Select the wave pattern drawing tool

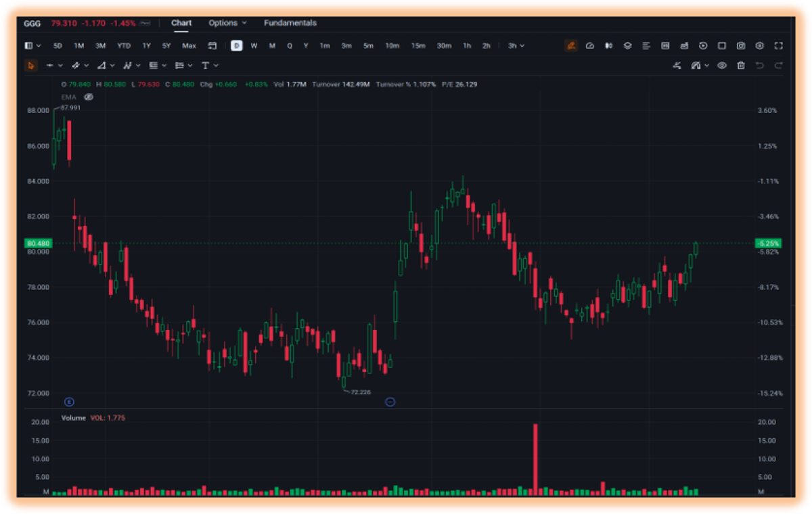127,66
